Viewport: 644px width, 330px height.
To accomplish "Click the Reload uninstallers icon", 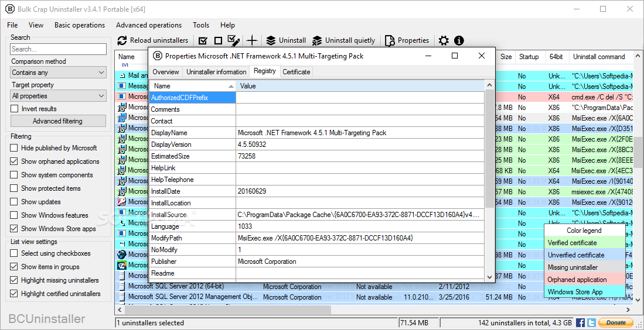I will [122, 40].
